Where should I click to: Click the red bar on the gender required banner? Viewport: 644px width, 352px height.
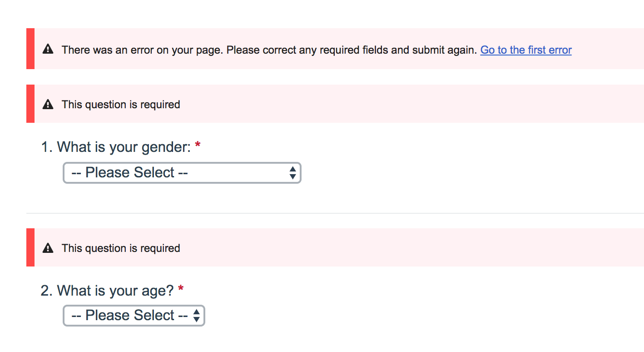point(30,104)
